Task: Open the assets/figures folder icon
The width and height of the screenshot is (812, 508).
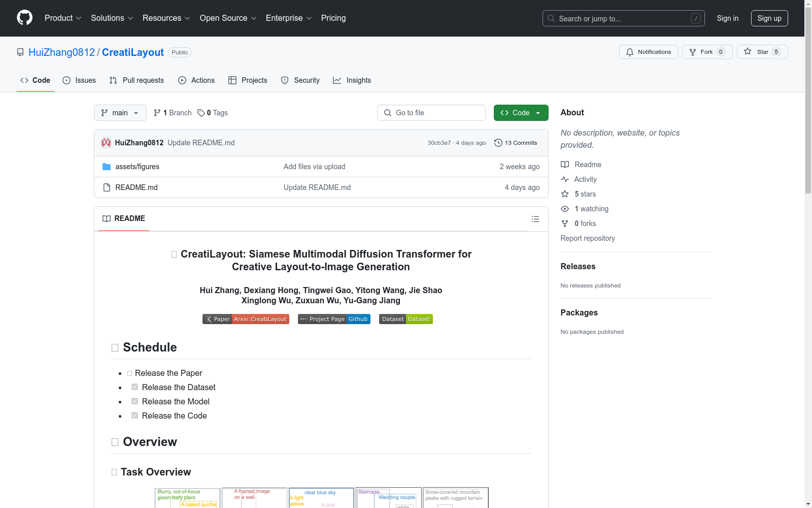Action: (107, 167)
